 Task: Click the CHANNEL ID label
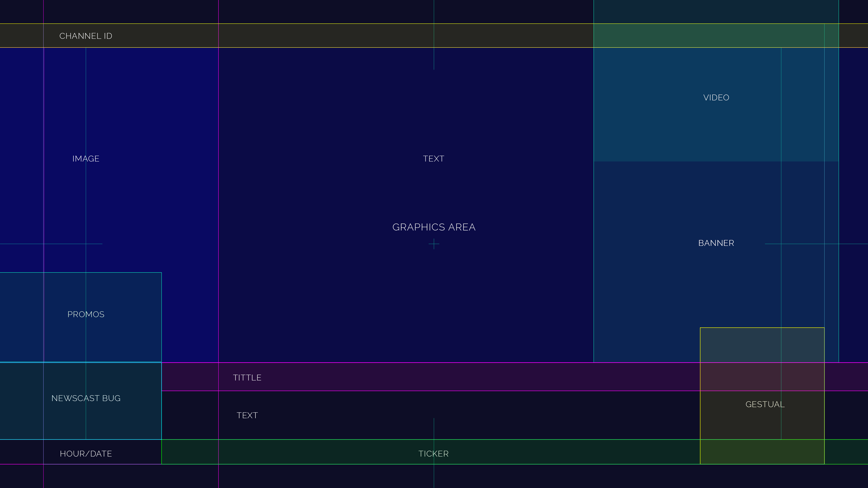86,36
